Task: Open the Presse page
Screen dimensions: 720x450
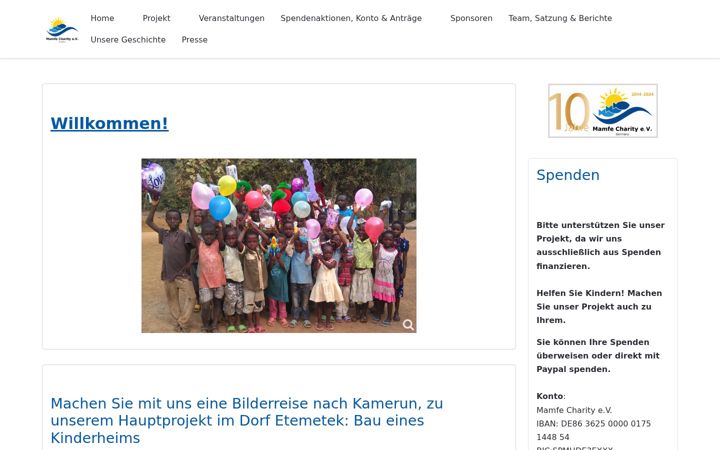Action: pyautogui.click(x=194, y=40)
